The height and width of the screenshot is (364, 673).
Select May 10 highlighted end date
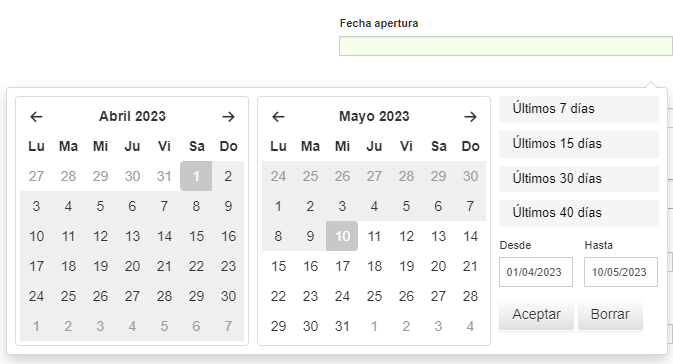click(x=342, y=236)
